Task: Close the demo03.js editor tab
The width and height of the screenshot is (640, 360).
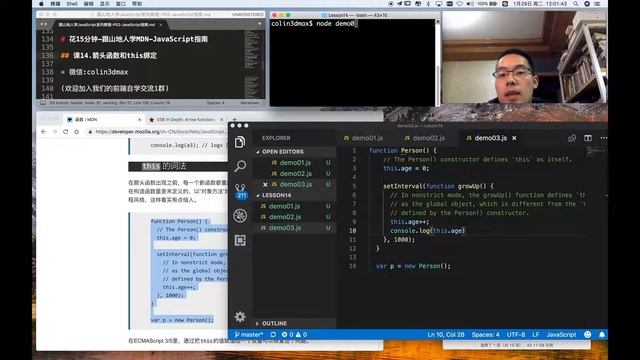Action: (x=514, y=138)
